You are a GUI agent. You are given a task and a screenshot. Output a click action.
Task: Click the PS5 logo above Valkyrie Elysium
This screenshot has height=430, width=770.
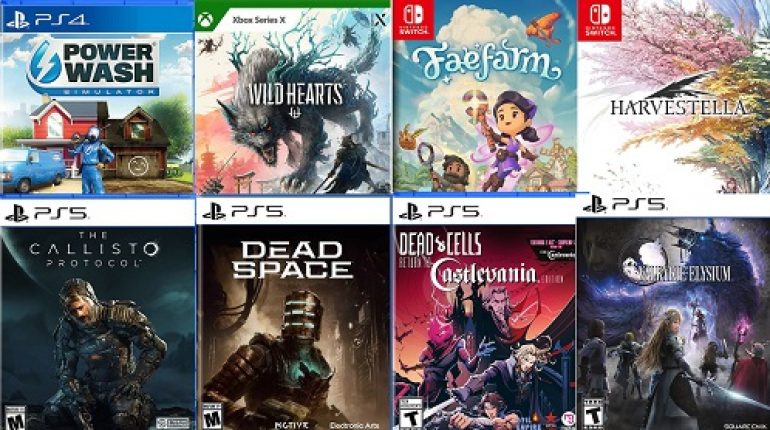[x=624, y=204]
